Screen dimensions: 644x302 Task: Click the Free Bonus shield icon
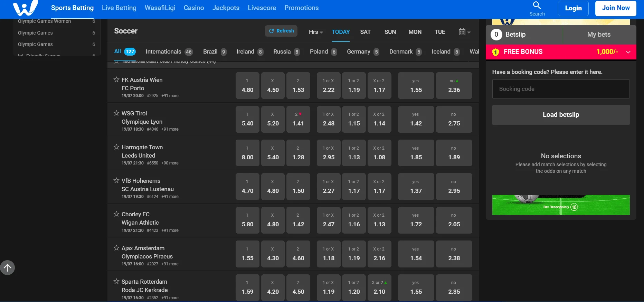[x=495, y=52]
